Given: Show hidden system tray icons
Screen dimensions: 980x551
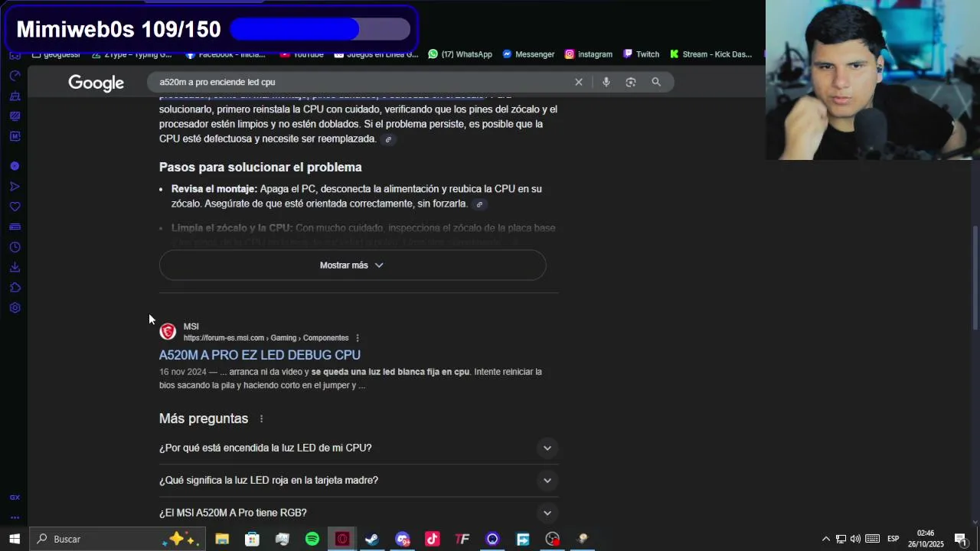Looking at the screenshot, I should click(x=825, y=539).
